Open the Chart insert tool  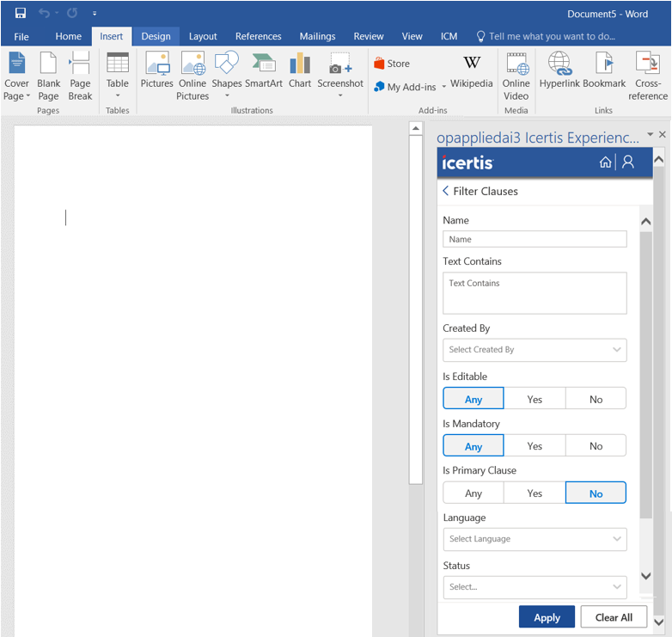tap(300, 70)
